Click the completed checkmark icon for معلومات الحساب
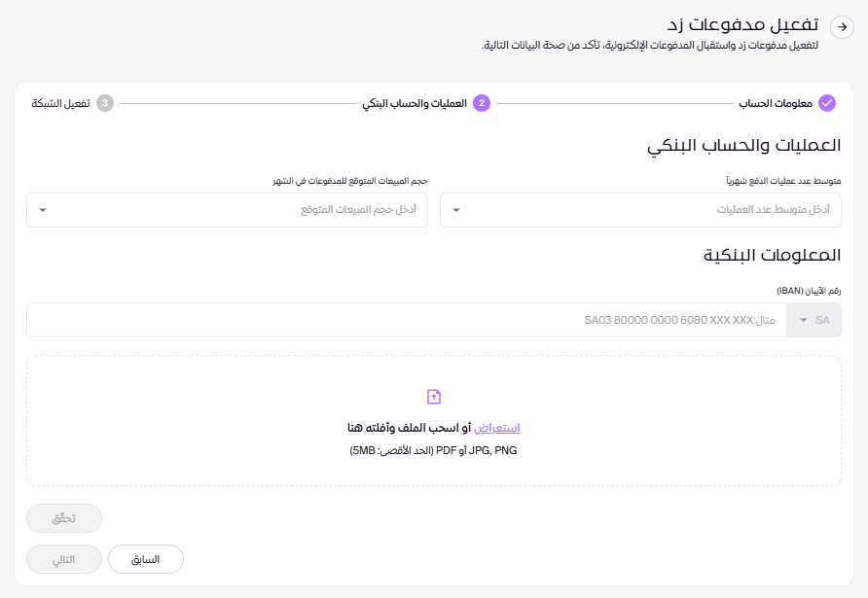This screenshot has width=868, height=598. [x=827, y=103]
